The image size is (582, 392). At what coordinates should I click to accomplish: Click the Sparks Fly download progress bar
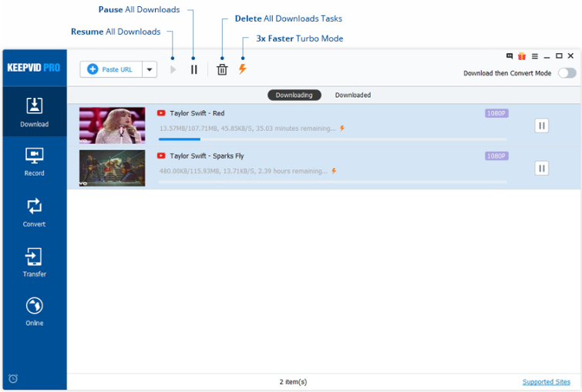332,182
